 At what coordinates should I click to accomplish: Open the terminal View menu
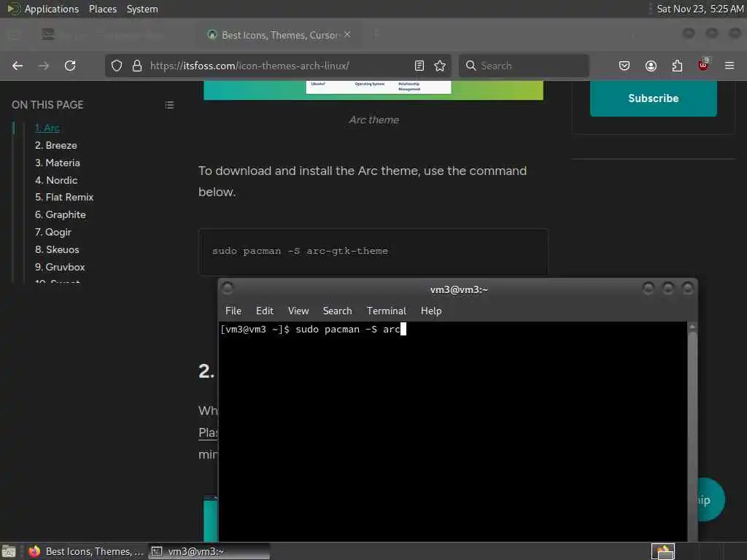tap(298, 311)
